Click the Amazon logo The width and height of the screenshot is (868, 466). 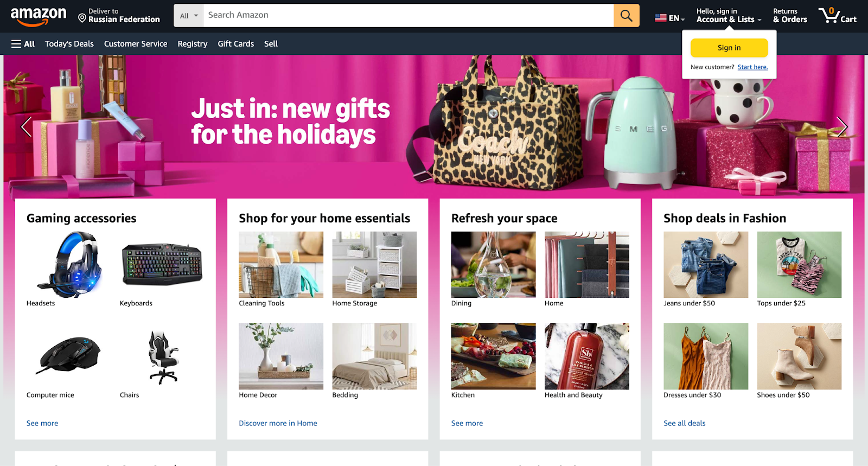click(x=39, y=16)
